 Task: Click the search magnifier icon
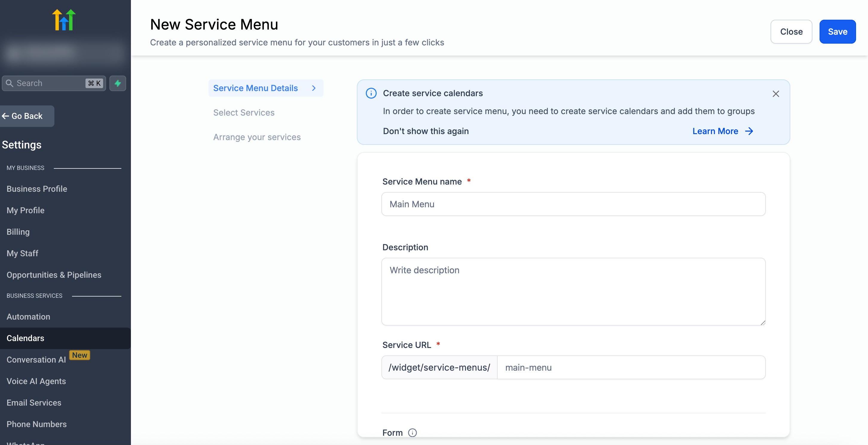10,83
